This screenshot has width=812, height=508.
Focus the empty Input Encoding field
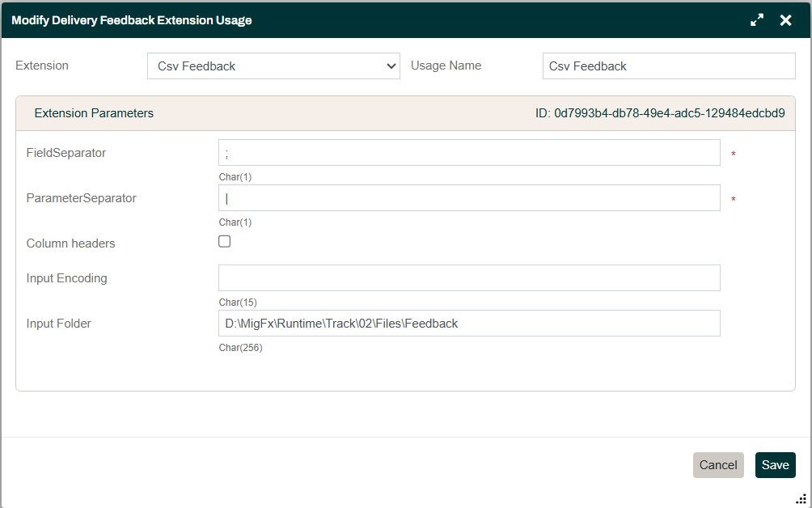pos(469,277)
